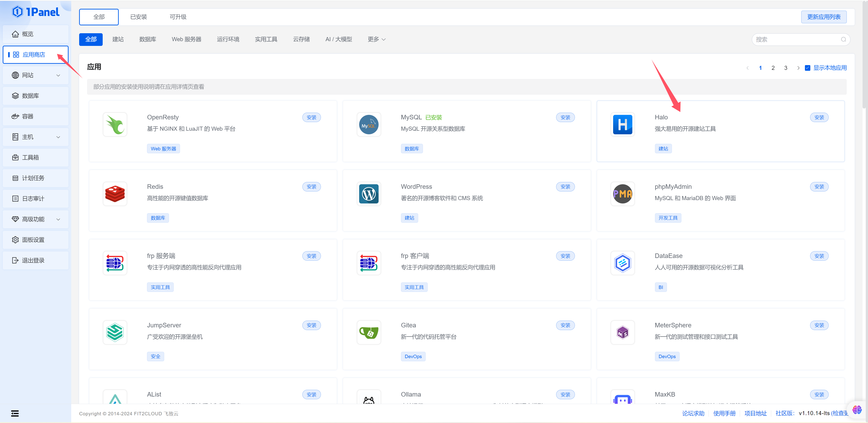Click the OpenResty app icon

click(115, 125)
